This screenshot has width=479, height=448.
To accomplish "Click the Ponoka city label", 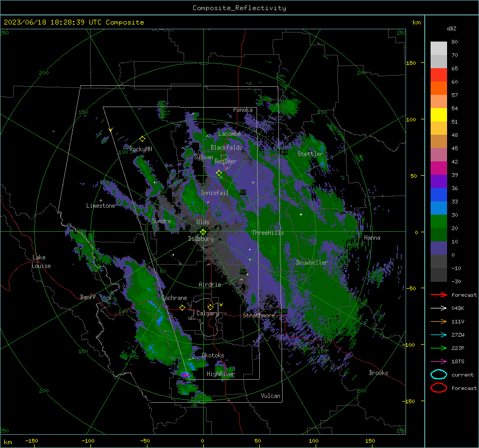I will (243, 110).
